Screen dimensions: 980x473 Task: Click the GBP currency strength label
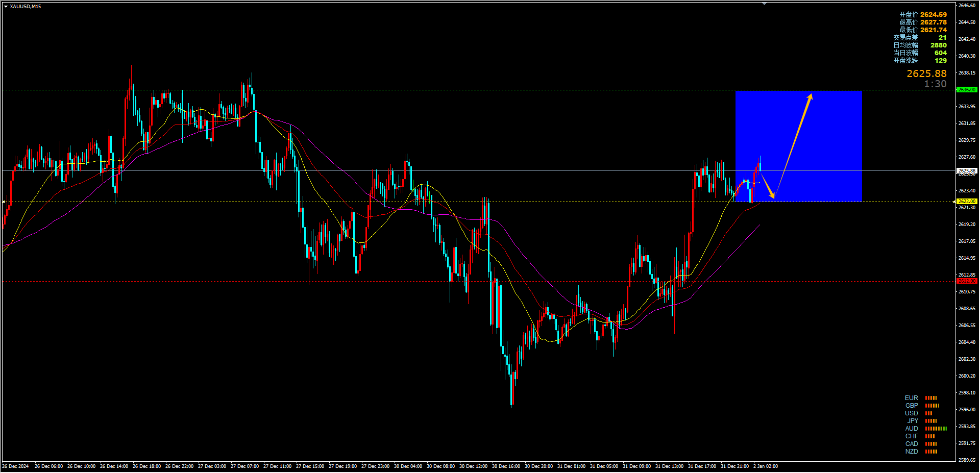point(911,406)
